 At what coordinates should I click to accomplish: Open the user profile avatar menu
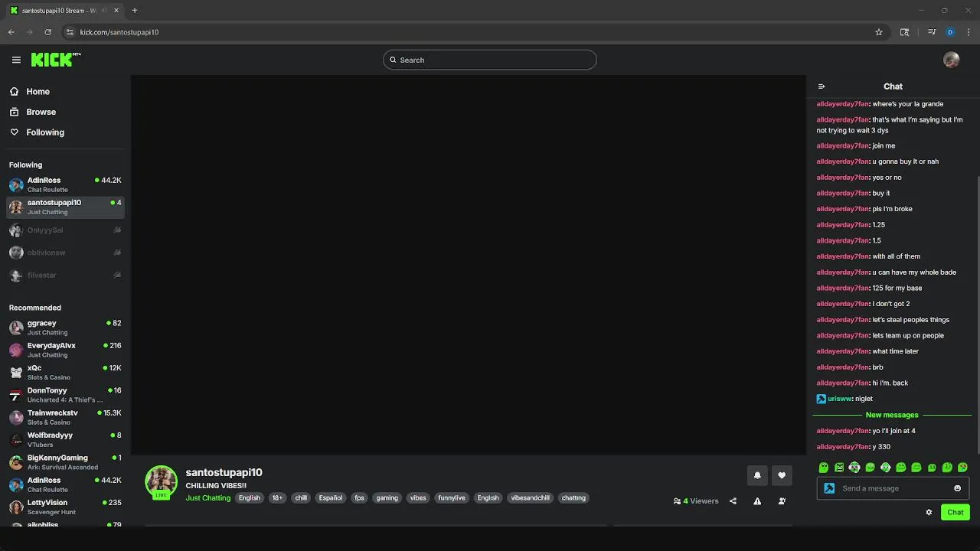952,60
